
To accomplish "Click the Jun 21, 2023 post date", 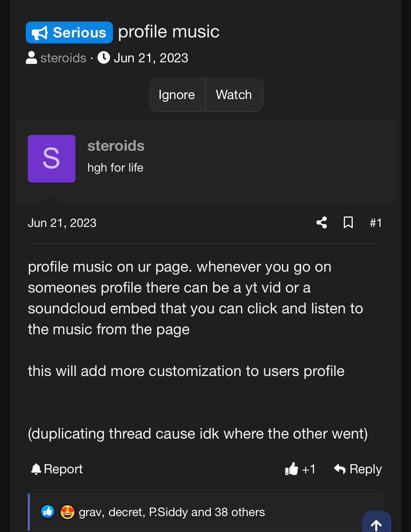I will click(62, 223).
